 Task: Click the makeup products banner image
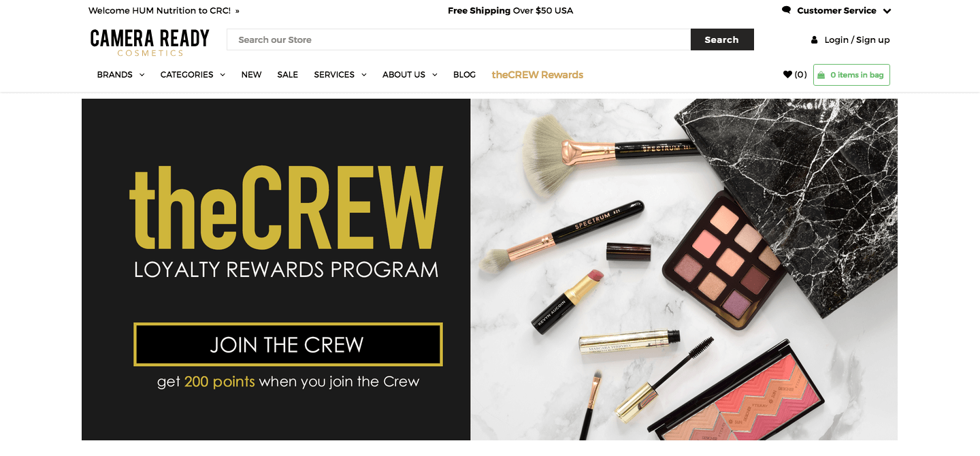[x=684, y=270]
